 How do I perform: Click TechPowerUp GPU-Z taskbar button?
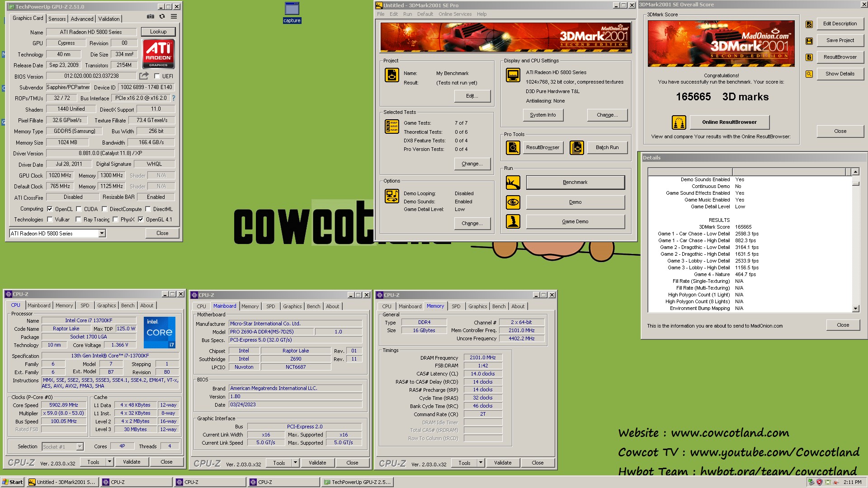coord(357,482)
